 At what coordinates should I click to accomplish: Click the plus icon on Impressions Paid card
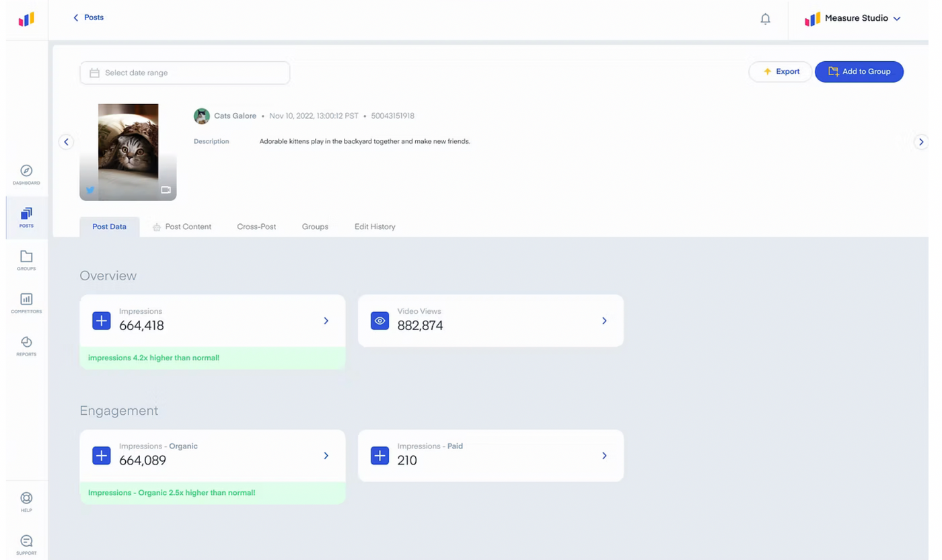pos(380,456)
